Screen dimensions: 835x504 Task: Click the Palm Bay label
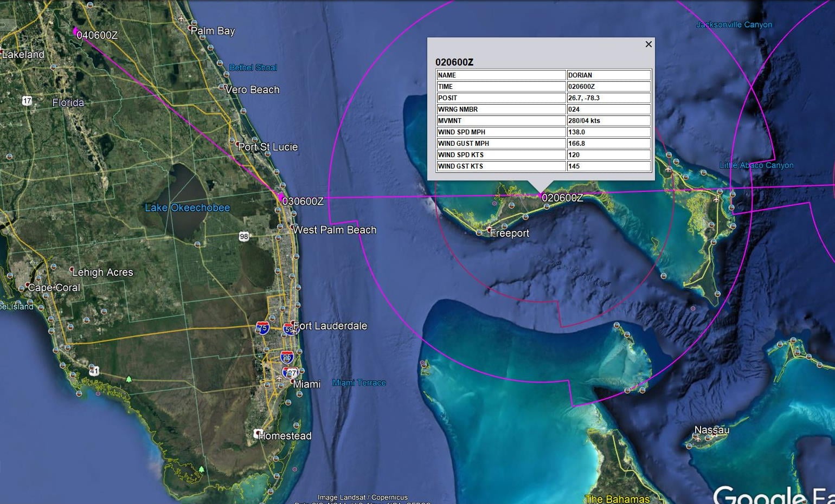click(213, 31)
